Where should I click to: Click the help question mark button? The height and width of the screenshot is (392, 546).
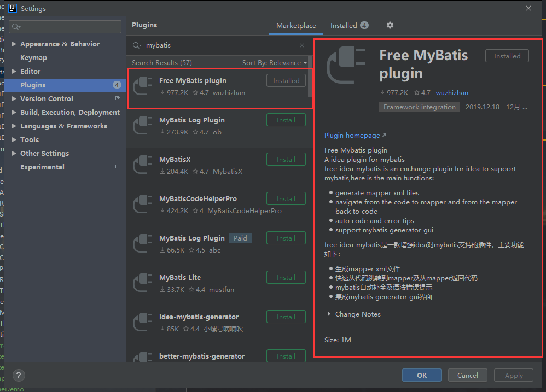19,376
